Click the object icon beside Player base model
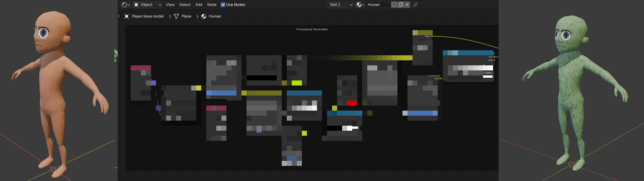 pyautogui.click(x=127, y=16)
